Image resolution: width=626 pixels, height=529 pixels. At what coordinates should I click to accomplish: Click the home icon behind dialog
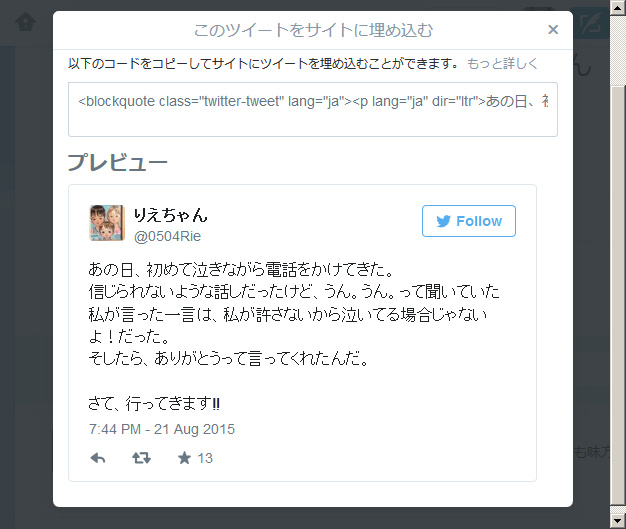point(26,22)
